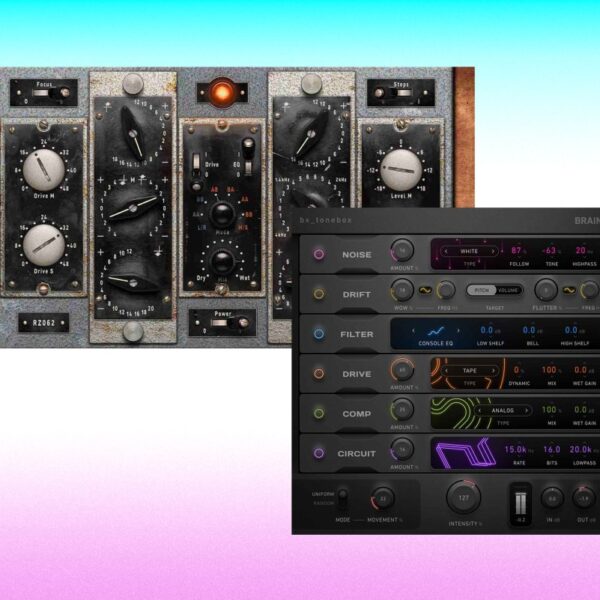Click the Mode selector knob on RZ062
This screenshot has width=600, height=600.
[222, 214]
